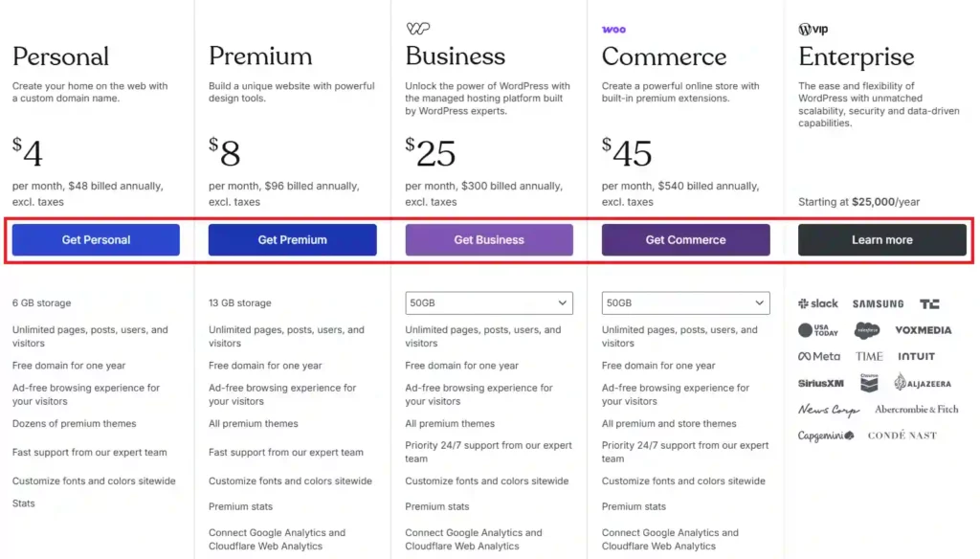The width and height of the screenshot is (980, 559).
Task: Click the SiriusXM logo
Action: pos(821,383)
